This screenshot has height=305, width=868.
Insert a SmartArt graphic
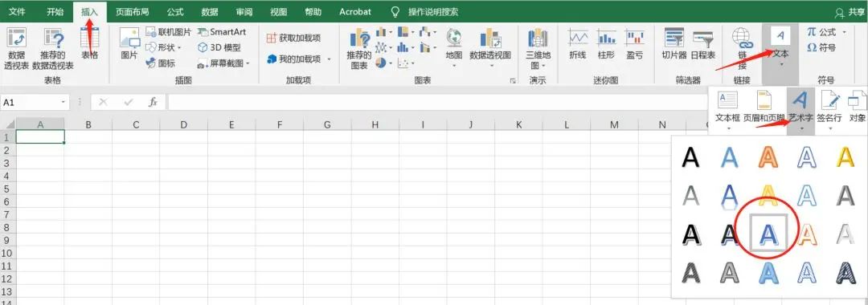[x=222, y=32]
